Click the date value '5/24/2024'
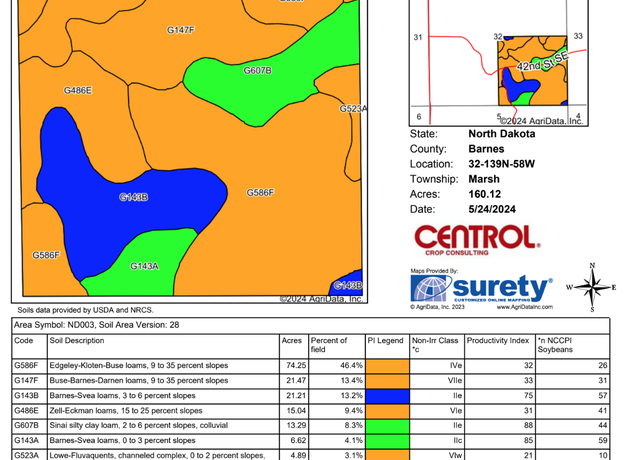This screenshot has width=640, height=460. (x=492, y=209)
